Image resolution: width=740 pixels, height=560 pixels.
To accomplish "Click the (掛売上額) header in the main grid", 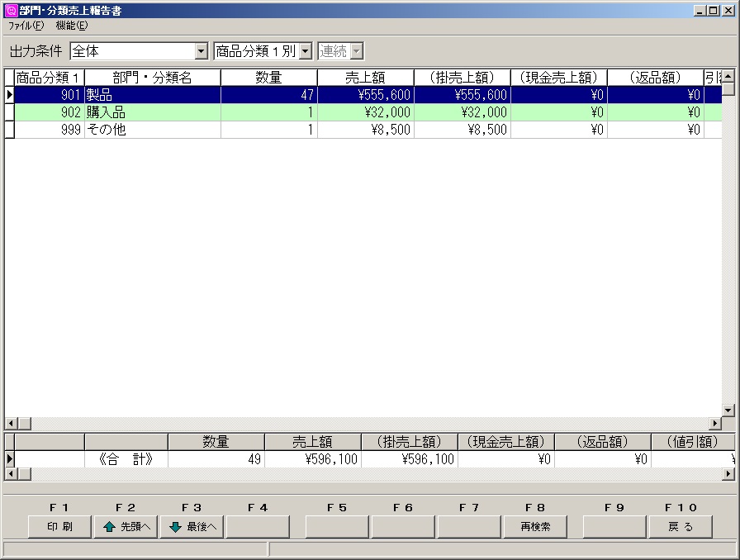I will 462,78.
